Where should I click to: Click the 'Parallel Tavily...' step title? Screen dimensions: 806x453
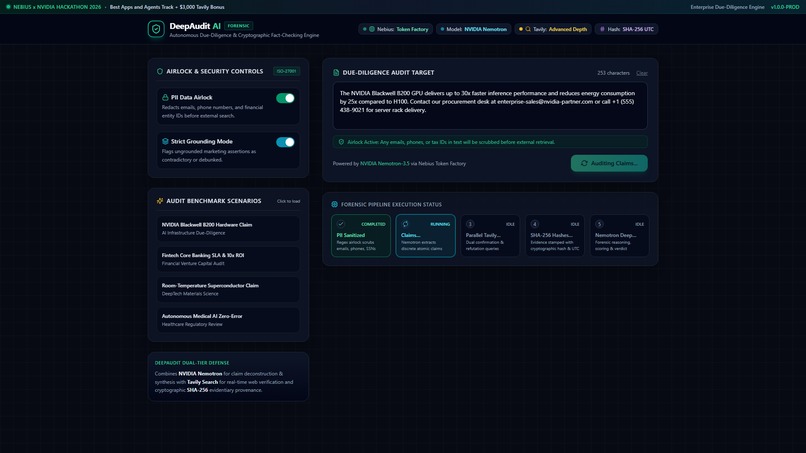tap(483, 235)
